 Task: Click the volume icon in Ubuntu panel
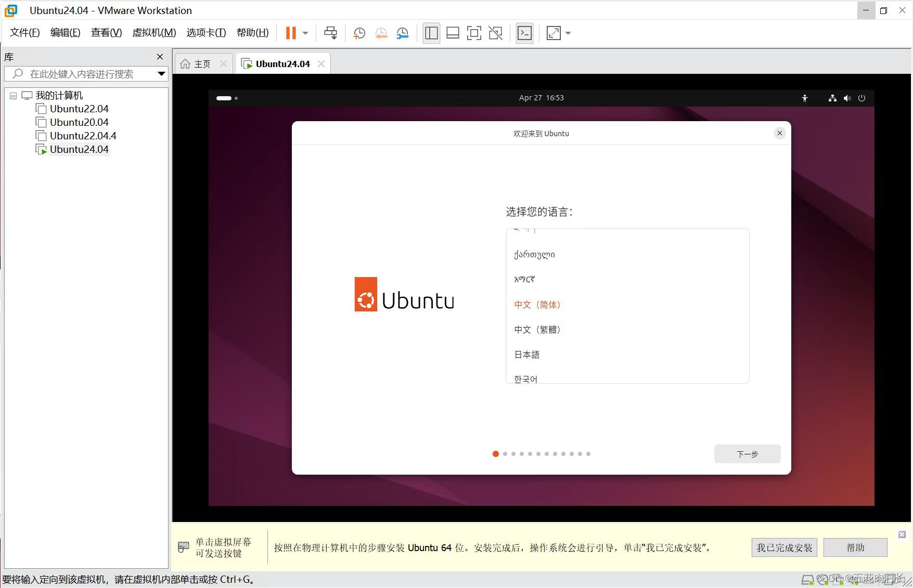(x=847, y=98)
